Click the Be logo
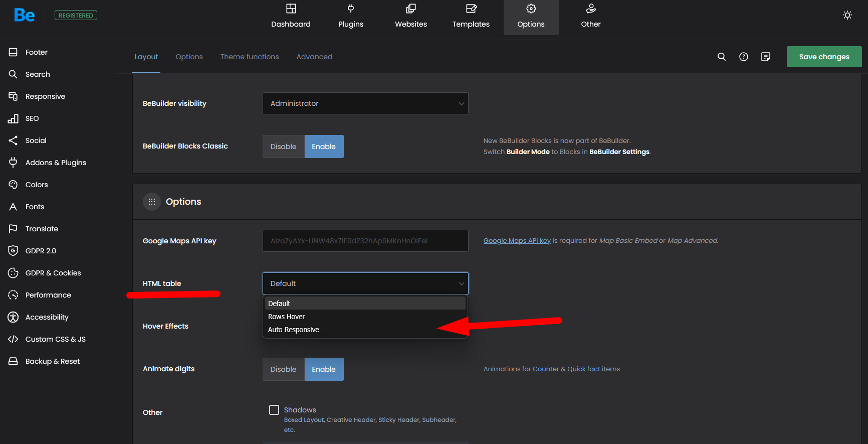Viewport: 868px width, 444px height. pos(25,16)
